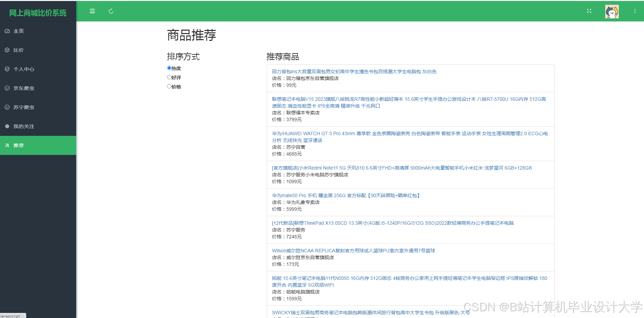Toggle fullscreen with the expand icon

coord(589,11)
